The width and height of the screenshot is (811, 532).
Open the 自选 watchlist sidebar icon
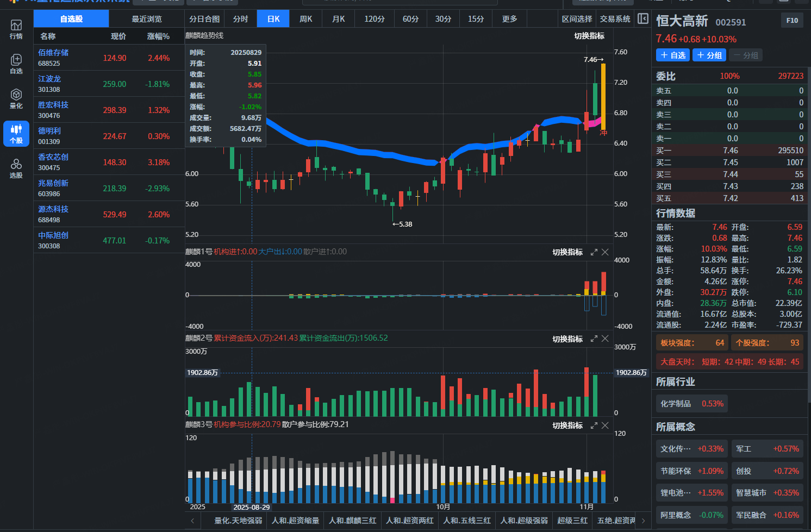(16, 64)
